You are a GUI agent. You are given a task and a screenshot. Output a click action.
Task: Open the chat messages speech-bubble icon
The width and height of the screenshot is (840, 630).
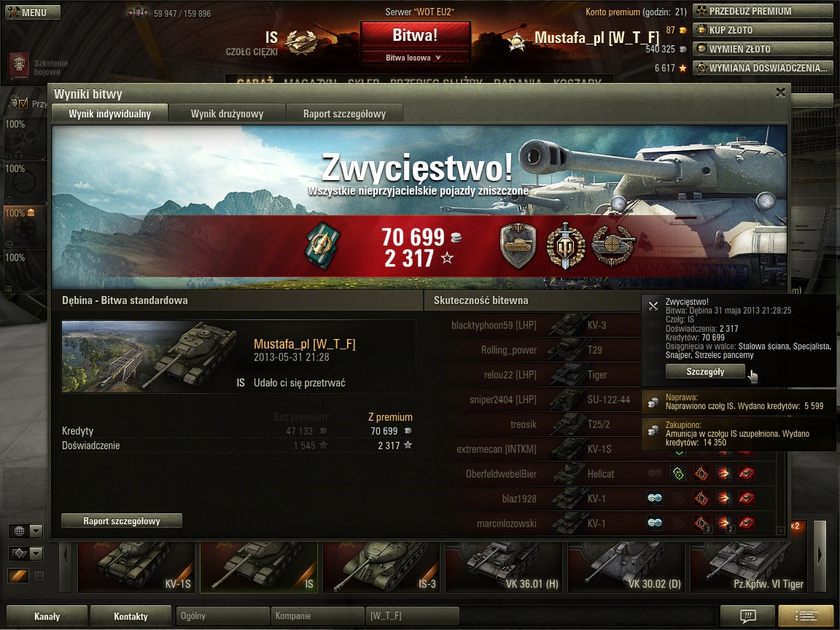tap(747, 615)
